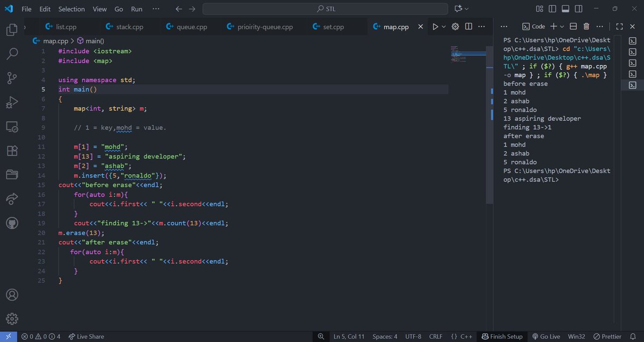Toggle maximized terminal panel size

pyautogui.click(x=619, y=26)
